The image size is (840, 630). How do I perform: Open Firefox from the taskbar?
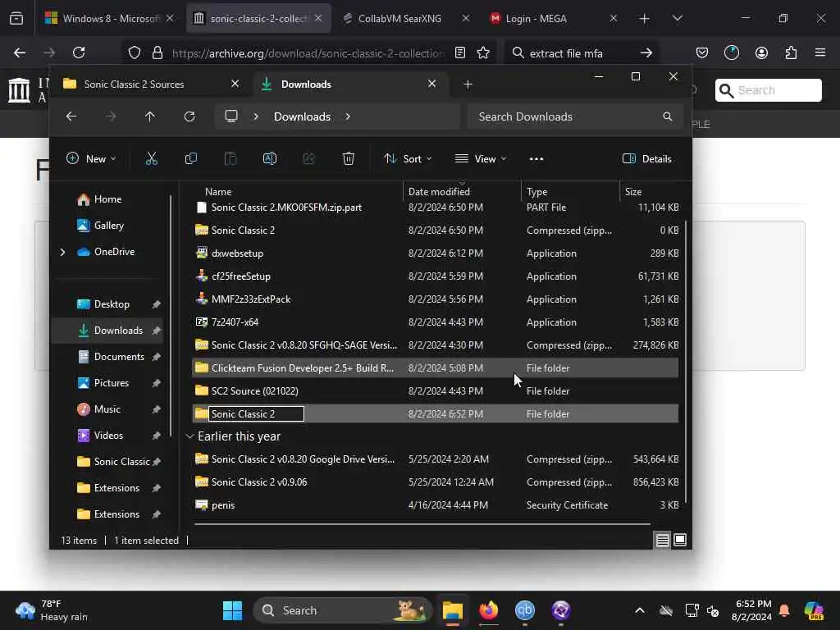tap(489, 610)
